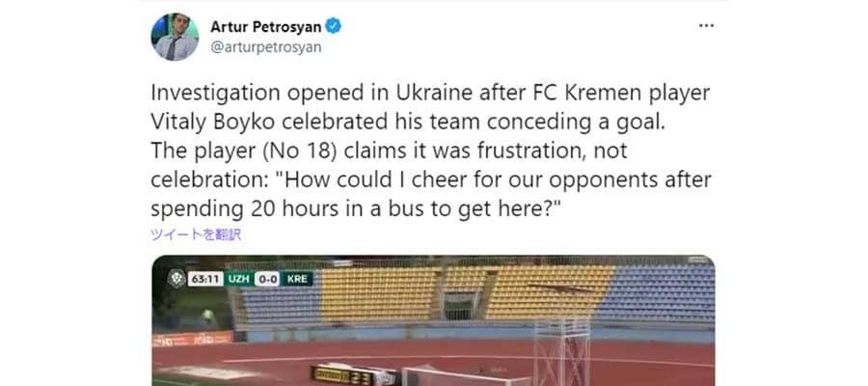Play the embedded stadium video
The width and height of the screenshot is (868, 386).
tap(433, 320)
